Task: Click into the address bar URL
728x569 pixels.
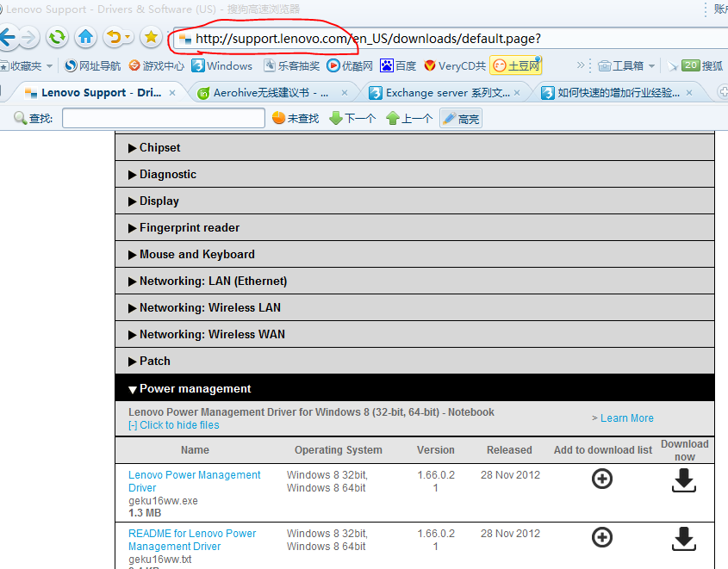Action: pyautogui.click(x=368, y=39)
